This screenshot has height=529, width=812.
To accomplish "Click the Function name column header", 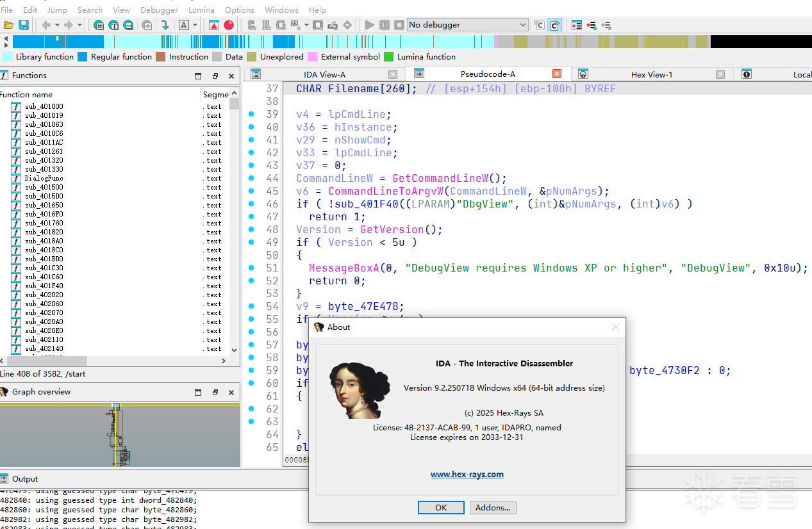I will (100, 94).
